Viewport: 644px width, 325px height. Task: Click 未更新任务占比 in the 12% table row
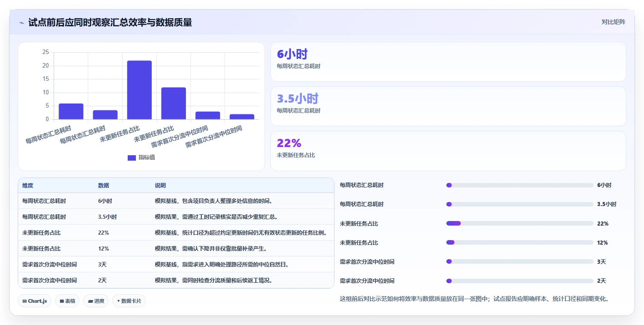tap(41, 249)
